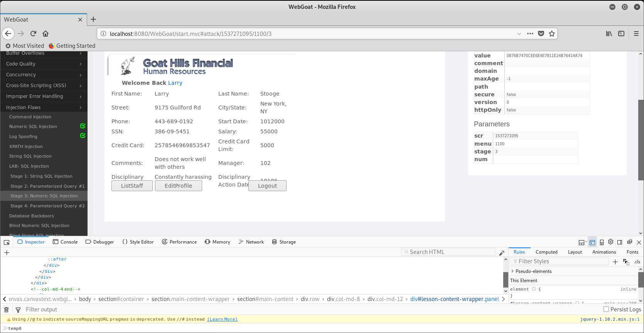Expand Pseudo-elements section

tap(513, 271)
